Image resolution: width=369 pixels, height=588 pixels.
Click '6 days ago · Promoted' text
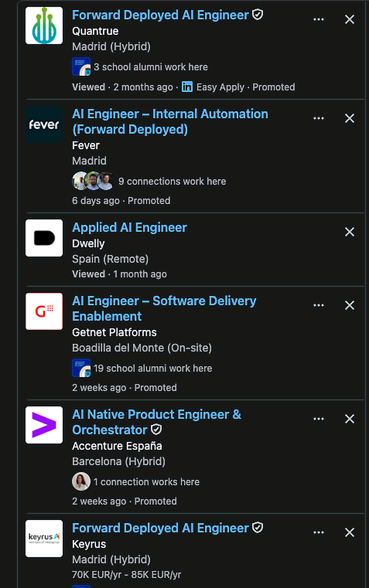tap(121, 201)
